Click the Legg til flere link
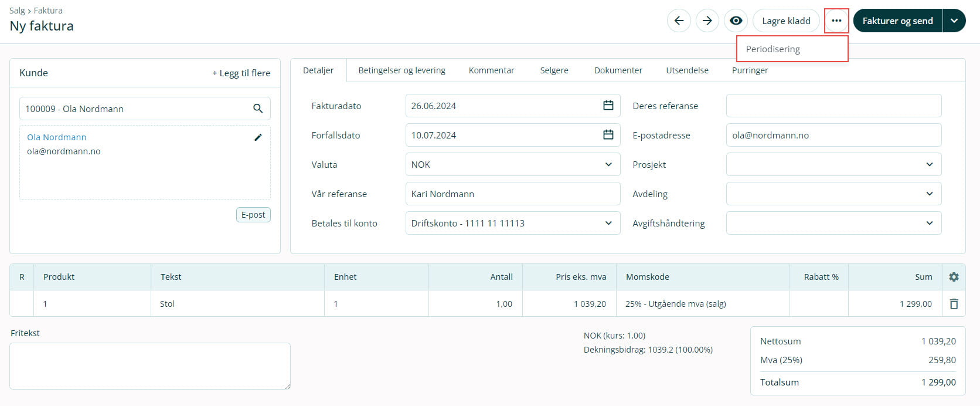This screenshot has width=980, height=406. [241, 73]
